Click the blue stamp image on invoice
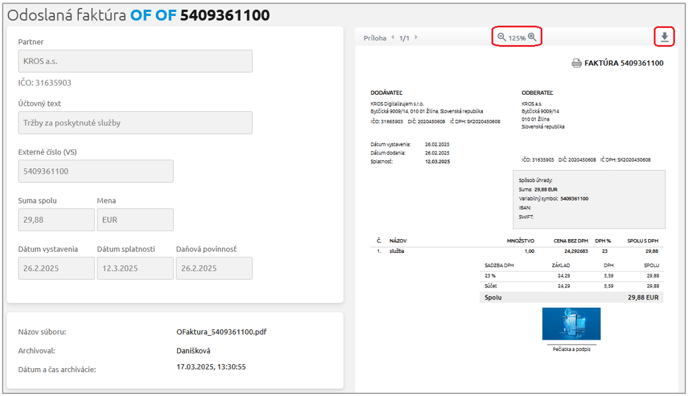 point(571,324)
